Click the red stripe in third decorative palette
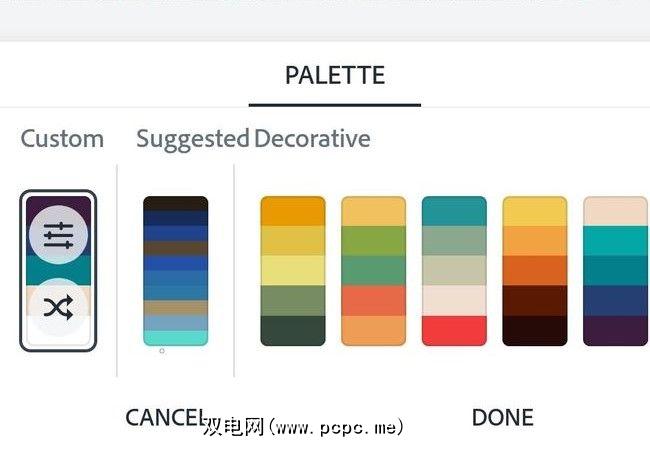The image size is (650, 450). [x=454, y=331]
